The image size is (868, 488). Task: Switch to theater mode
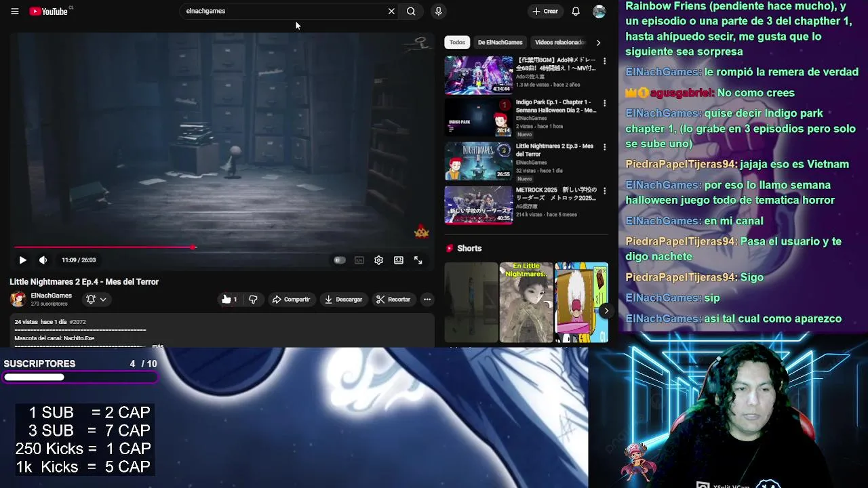coord(399,260)
